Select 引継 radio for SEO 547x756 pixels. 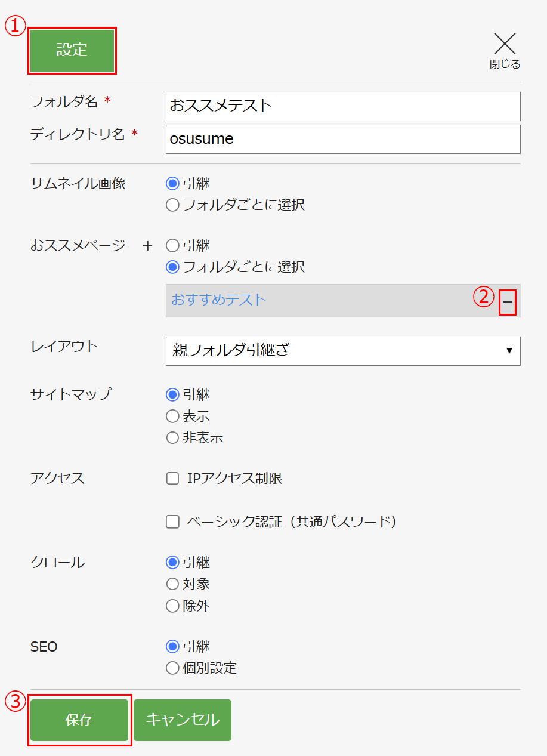(172, 647)
